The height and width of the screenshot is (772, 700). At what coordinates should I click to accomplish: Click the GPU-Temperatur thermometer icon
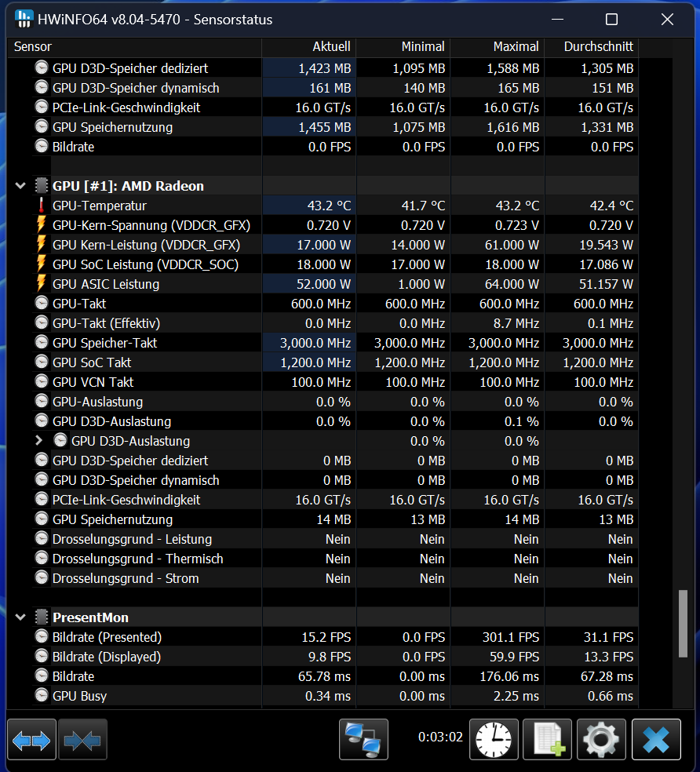coord(42,206)
